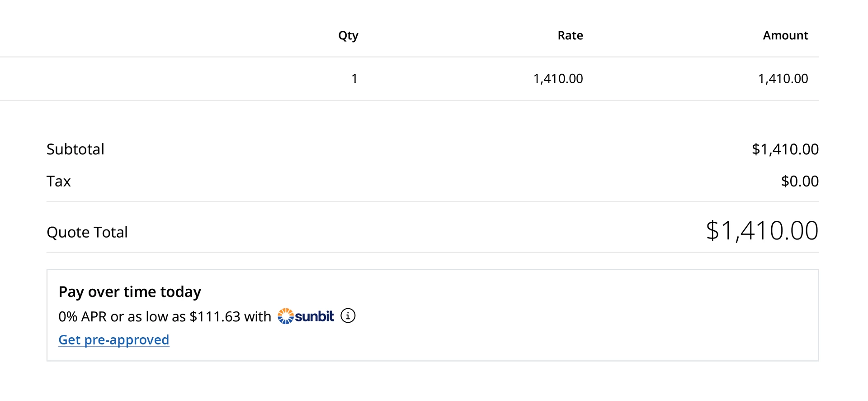Click the Subtotal label
Viewport: 868px width, 401px height.
click(75, 149)
